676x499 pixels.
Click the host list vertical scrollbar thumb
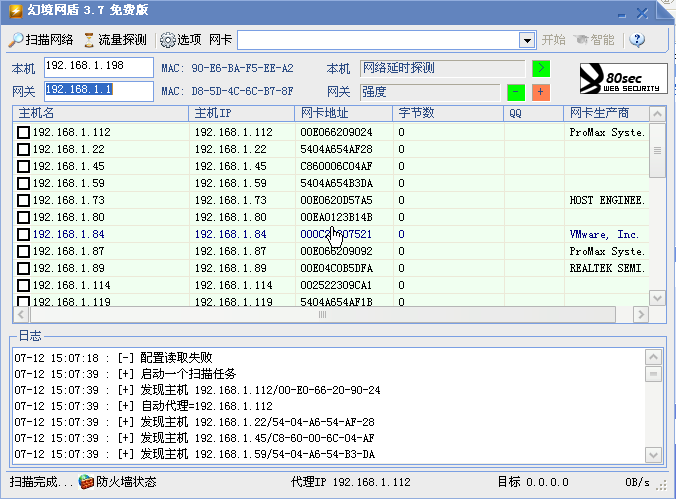[x=657, y=150]
